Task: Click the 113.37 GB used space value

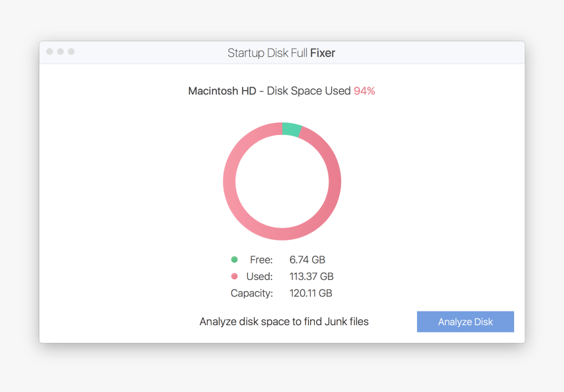Action: (312, 276)
